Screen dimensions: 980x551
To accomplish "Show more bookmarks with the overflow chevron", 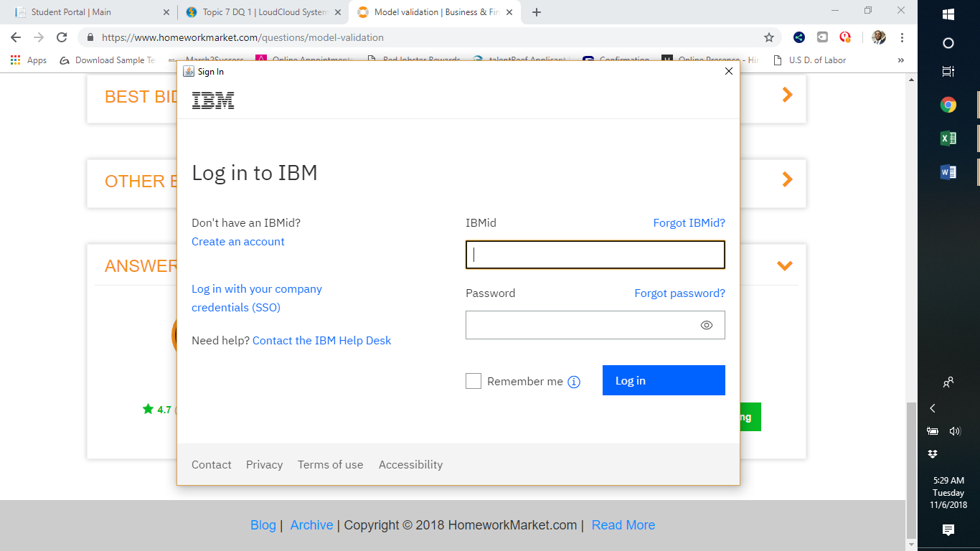I will pos(900,60).
